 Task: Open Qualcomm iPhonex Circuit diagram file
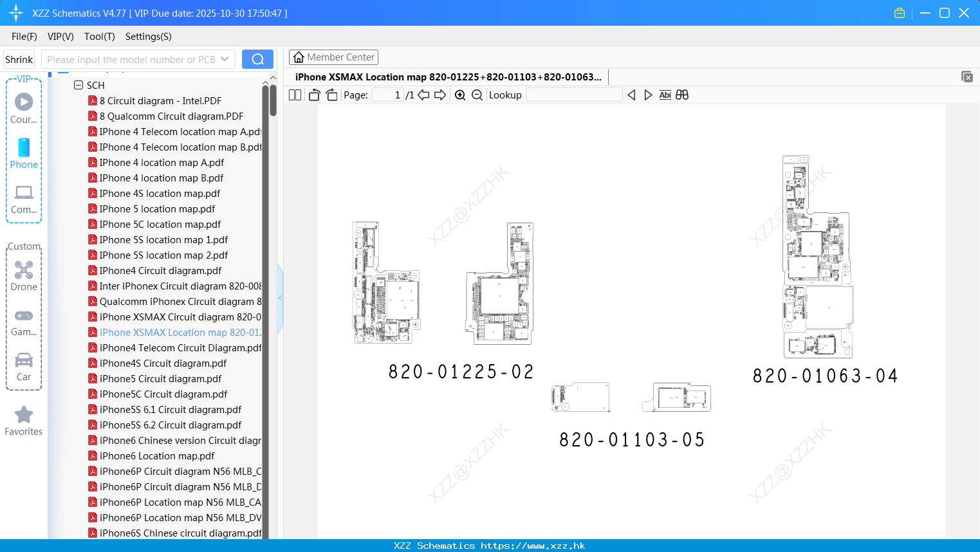(x=174, y=302)
